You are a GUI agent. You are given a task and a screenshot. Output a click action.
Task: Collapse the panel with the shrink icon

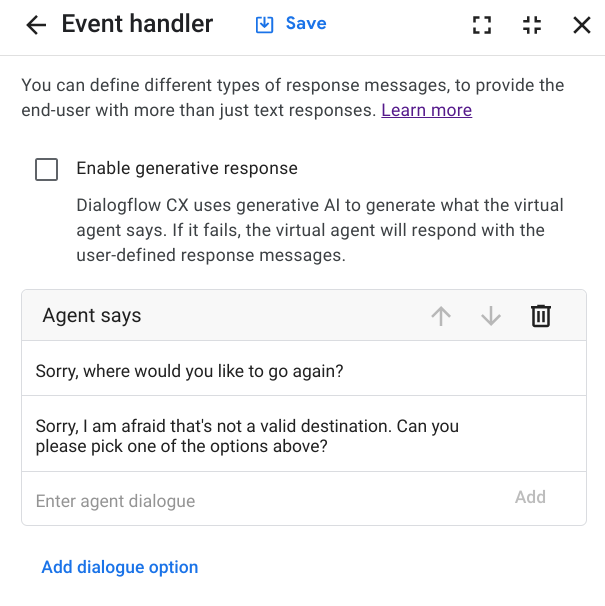click(532, 25)
